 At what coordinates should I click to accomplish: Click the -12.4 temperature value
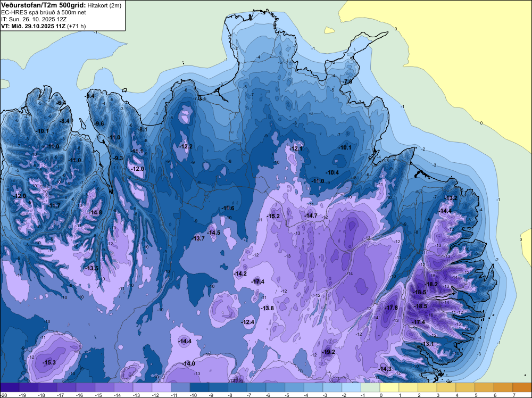click(x=248, y=322)
